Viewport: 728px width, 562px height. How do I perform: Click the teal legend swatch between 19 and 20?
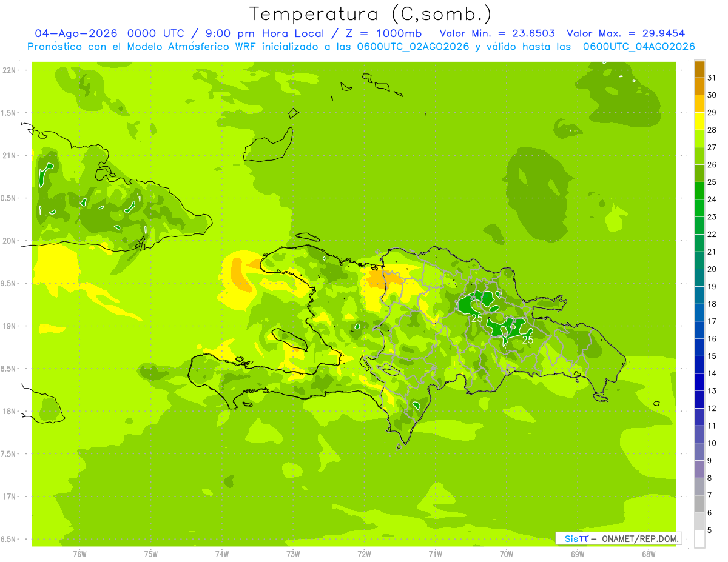[699, 278]
